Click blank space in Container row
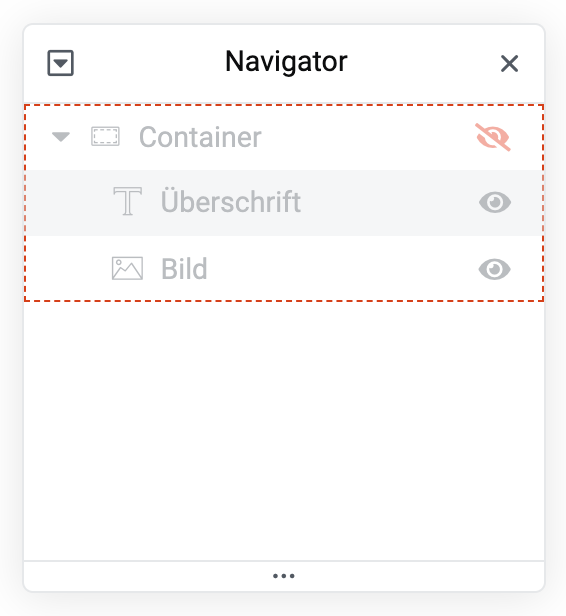This screenshot has width=566, height=616. pyautogui.click(x=367, y=137)
